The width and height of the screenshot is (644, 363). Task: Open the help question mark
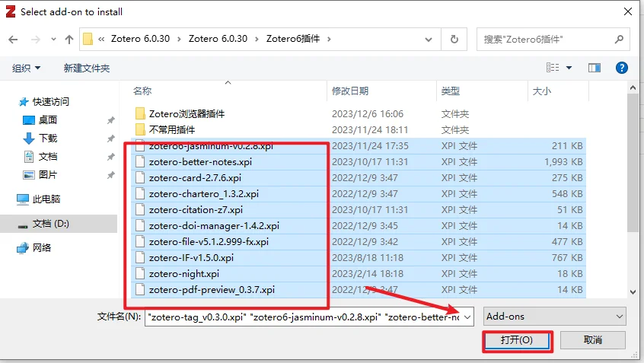click(622, 68)
